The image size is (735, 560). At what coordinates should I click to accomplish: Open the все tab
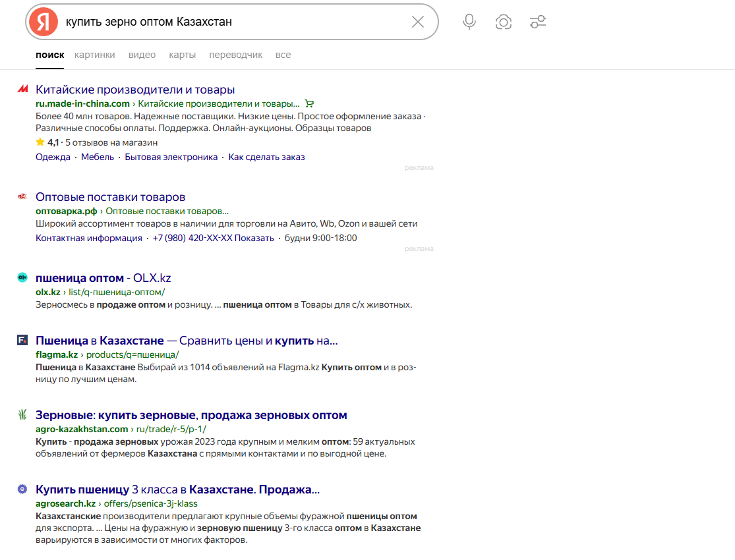[283, 55]
